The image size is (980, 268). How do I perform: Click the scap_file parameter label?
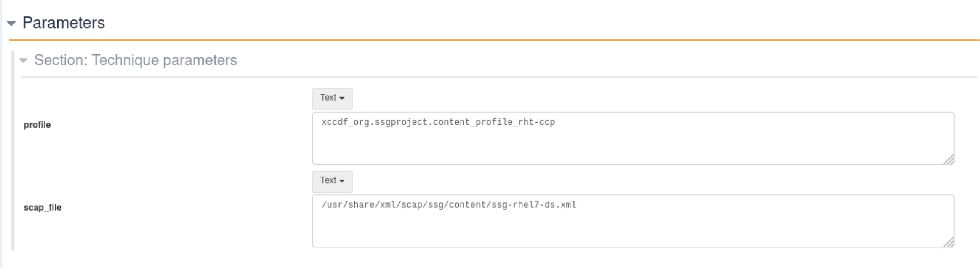(43, 207)
